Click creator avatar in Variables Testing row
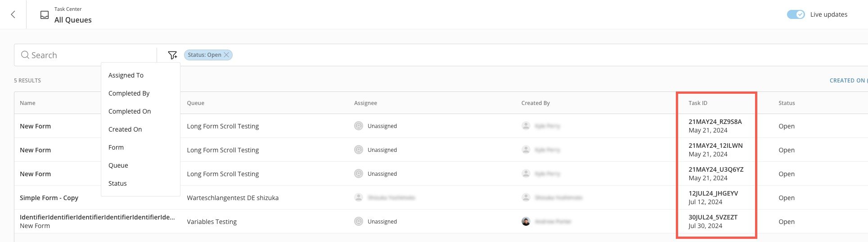 tap(526, 221)
